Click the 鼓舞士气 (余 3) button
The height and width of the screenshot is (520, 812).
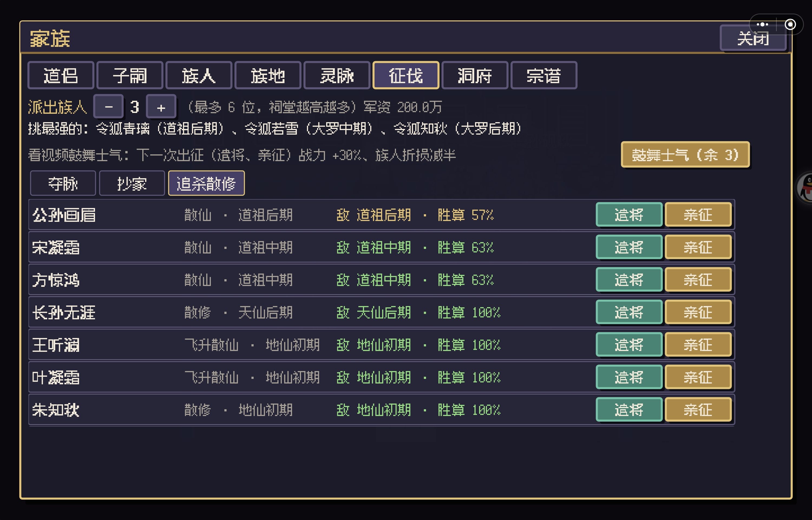point(685,155)
